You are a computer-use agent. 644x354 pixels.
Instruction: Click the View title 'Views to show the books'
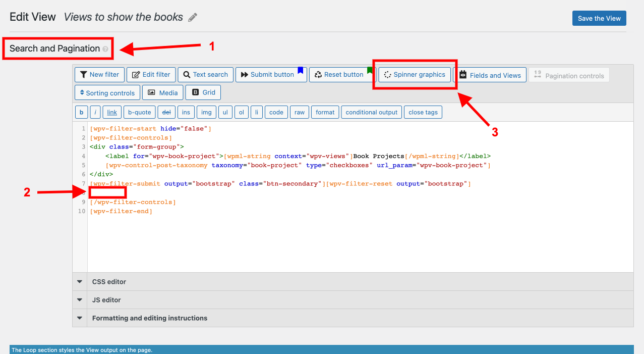coord(124,17)
